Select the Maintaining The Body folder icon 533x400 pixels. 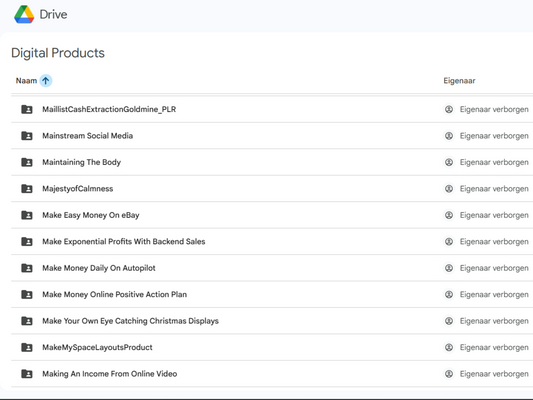[27, 162]
